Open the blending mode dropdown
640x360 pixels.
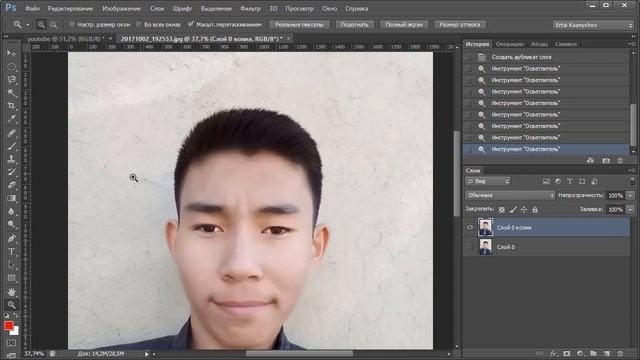[510, 196]
